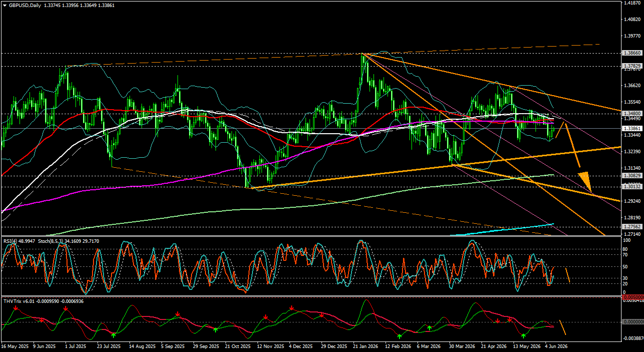644x352 pixels.
Task: Click the 23 Jul 2025 date label
Action: coord(108,346)
